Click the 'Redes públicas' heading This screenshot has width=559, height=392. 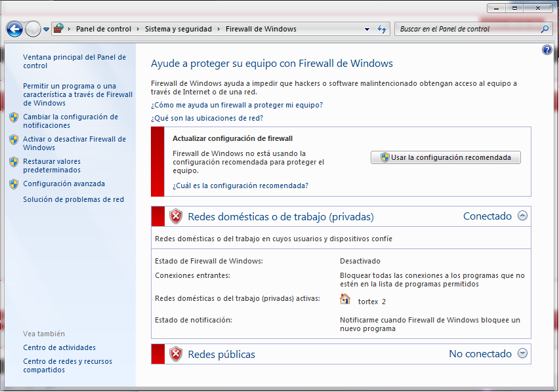tap(221, 355)
